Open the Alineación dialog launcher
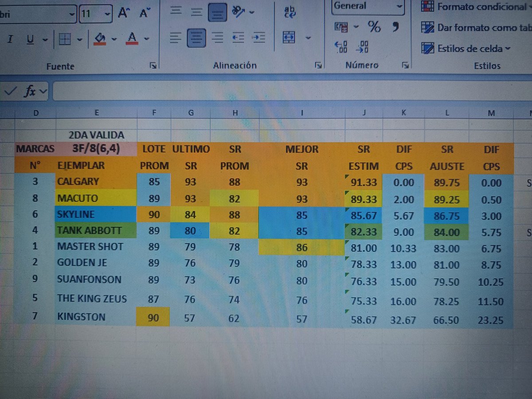 318,66
